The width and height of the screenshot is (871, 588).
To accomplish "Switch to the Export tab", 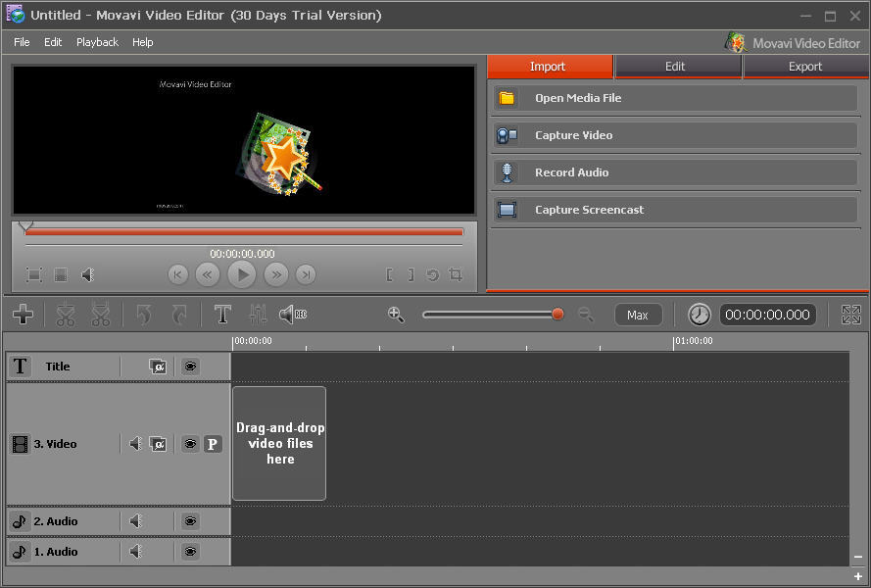I will (x=804, y=66).
